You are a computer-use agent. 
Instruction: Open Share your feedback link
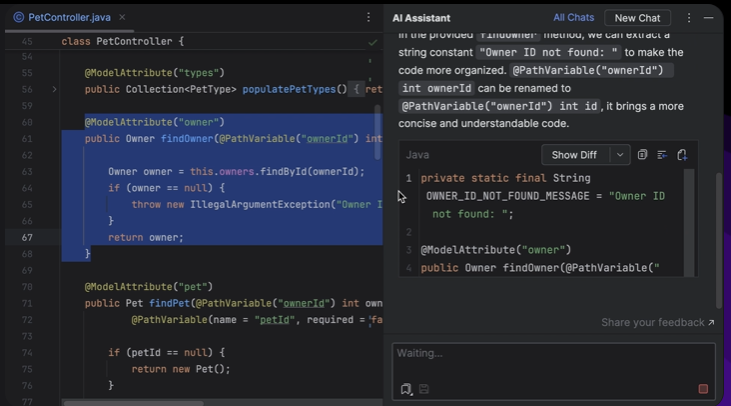(x=657, y=323)
